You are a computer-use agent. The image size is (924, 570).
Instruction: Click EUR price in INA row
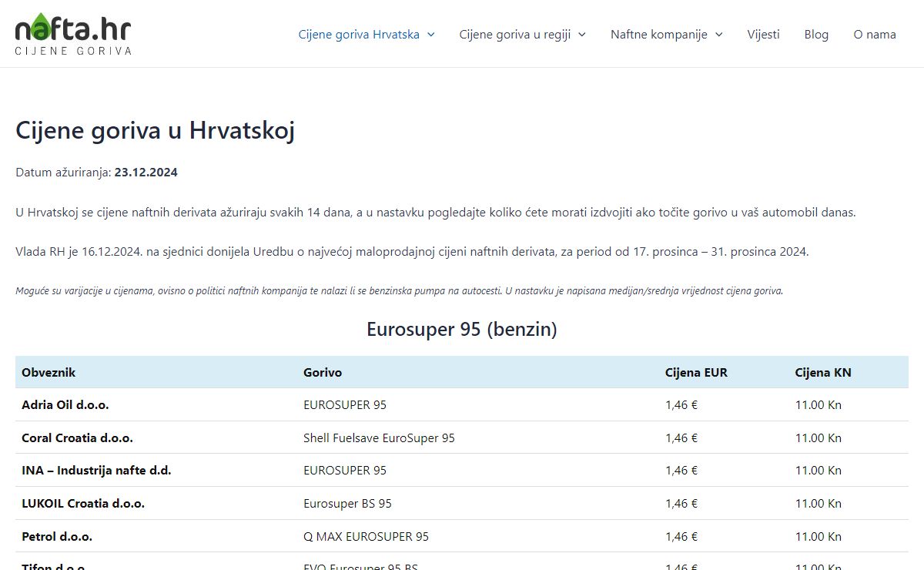click(x=681, y=471)
